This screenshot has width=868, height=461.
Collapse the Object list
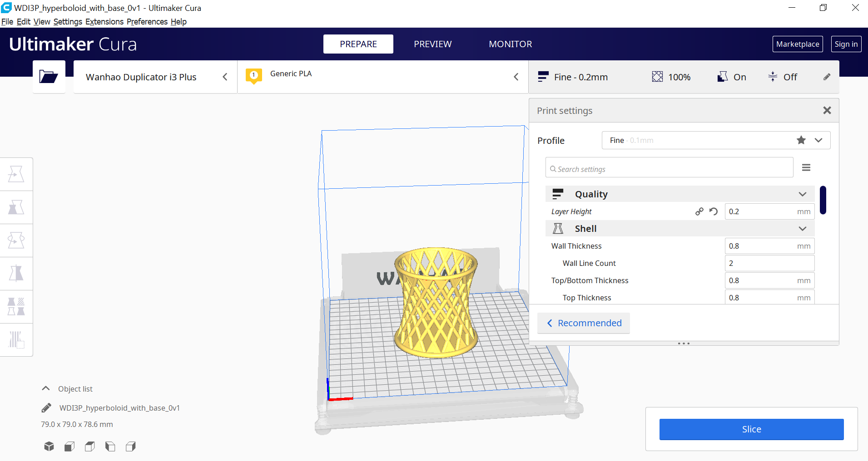[46, 388]
